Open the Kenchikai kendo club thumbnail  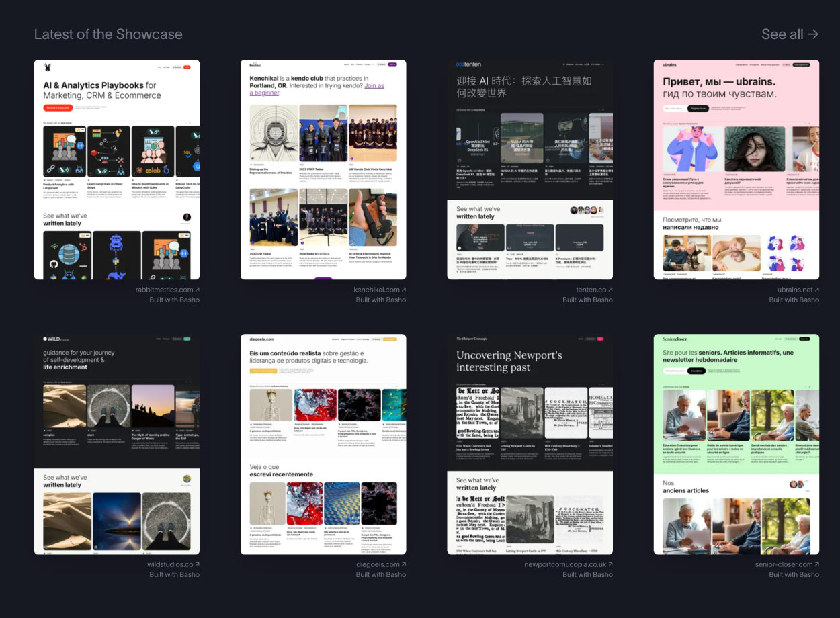(323, 169)
